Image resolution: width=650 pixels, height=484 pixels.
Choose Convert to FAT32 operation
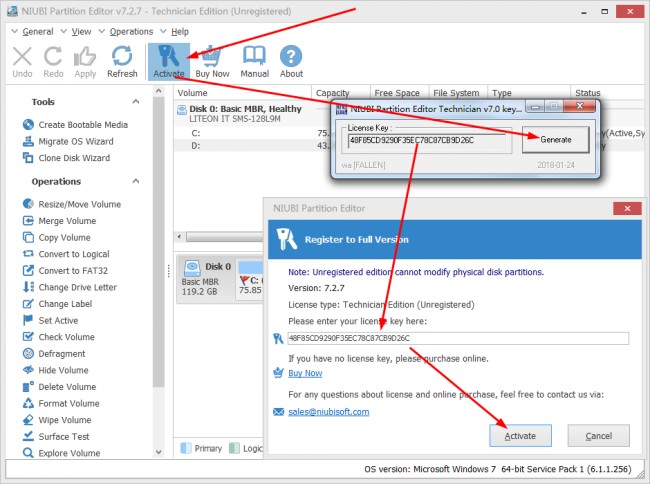pyautogui.click(x=65, y=271)
